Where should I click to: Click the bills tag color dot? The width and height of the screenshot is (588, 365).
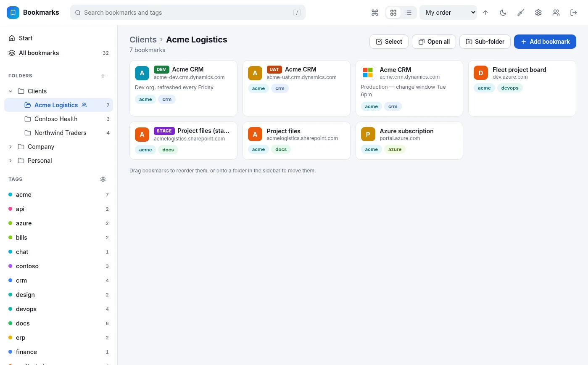[11, 238]
